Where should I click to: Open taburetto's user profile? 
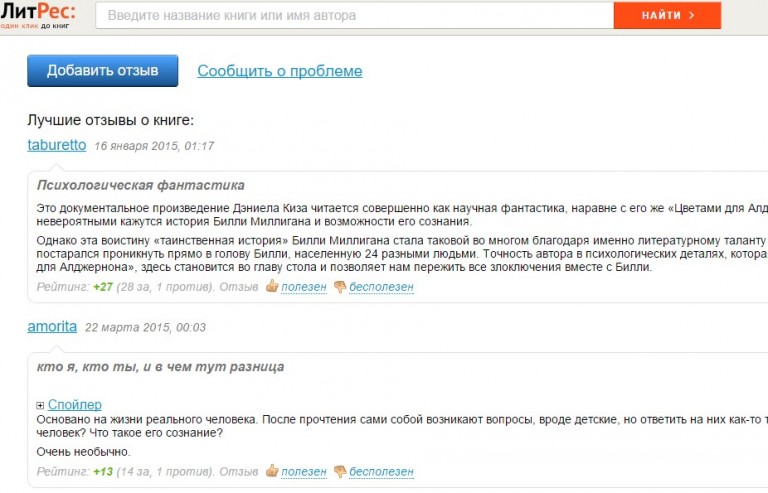click(x=57, y=145)
